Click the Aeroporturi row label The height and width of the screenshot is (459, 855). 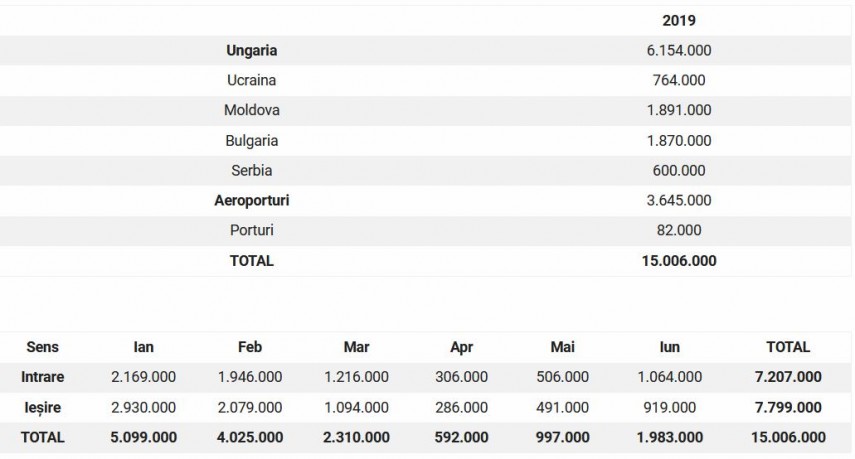coord(251,201)
